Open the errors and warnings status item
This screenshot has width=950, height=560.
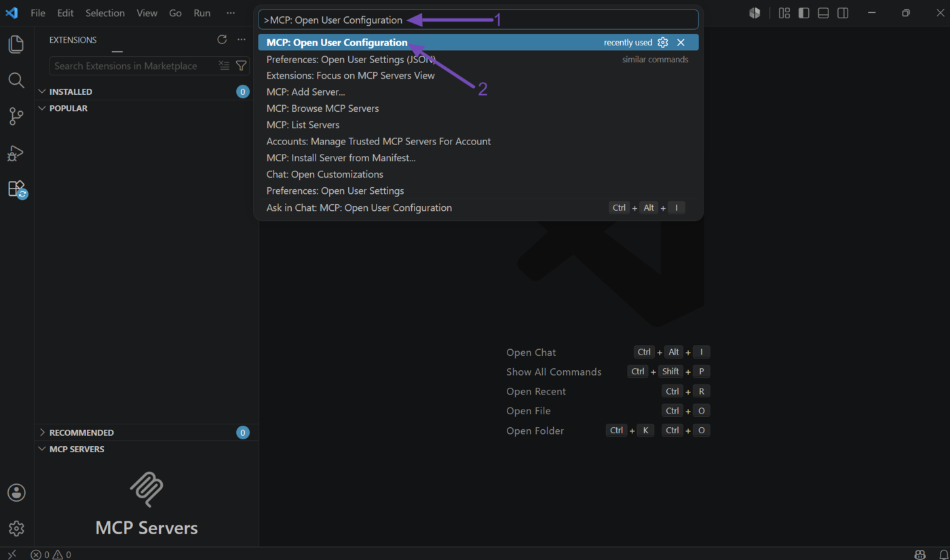51,555
